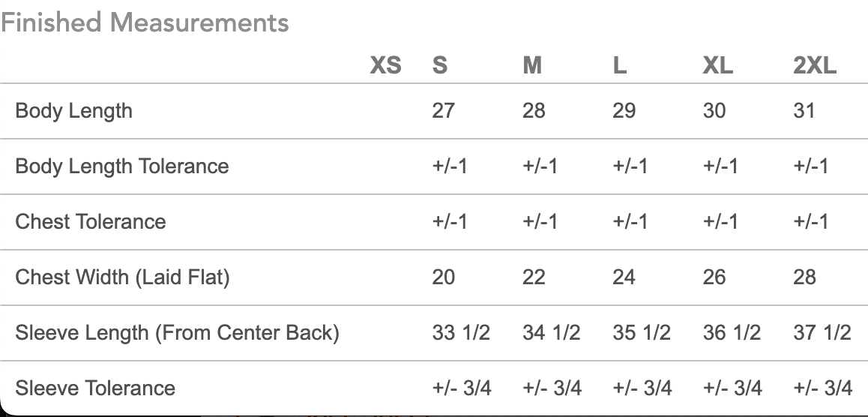Select the 2XL size column header

tap(815, 65)
